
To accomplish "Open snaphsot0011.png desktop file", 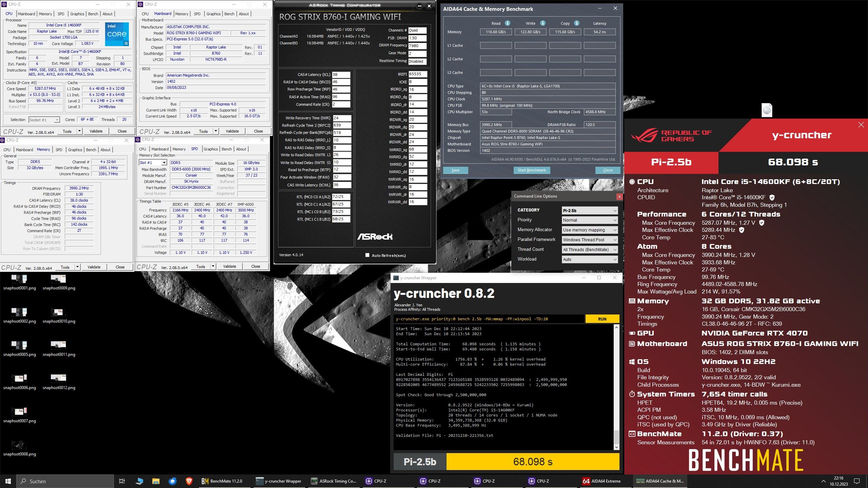I will pyautogui.click(x=59, y=349).
